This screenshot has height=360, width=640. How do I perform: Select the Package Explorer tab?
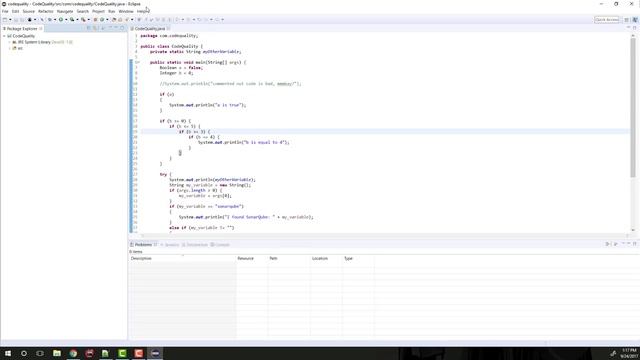[22, 29]
